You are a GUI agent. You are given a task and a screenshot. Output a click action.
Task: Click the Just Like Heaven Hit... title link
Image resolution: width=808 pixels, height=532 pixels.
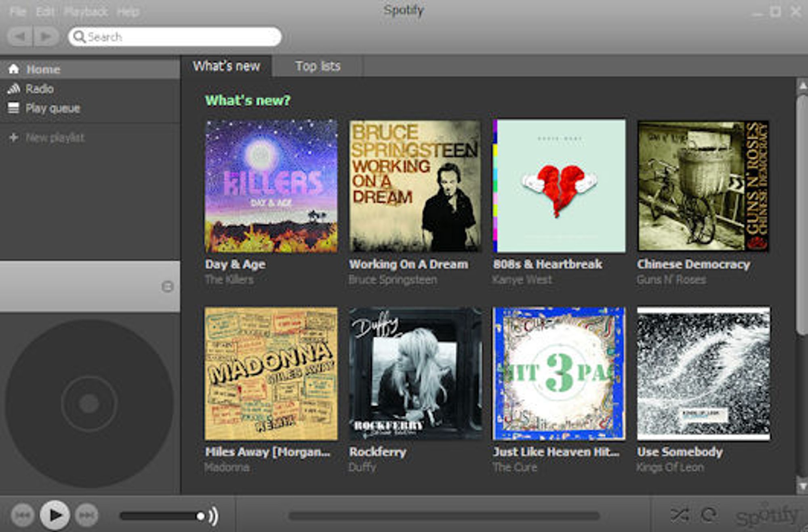click(556, 452)
